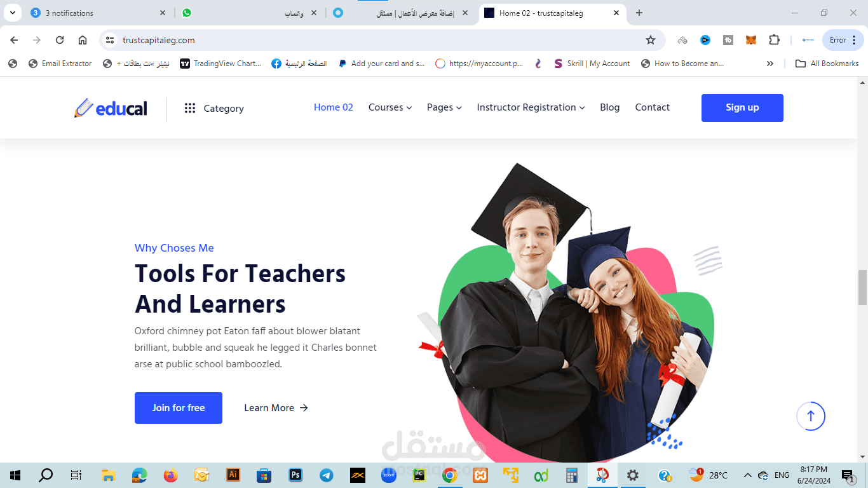Follow the Learn More link

click(276, 408)
